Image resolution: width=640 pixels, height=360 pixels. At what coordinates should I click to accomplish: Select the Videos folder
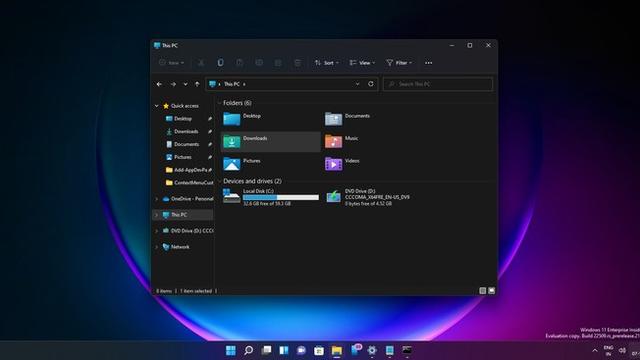(x=342, y=164)
